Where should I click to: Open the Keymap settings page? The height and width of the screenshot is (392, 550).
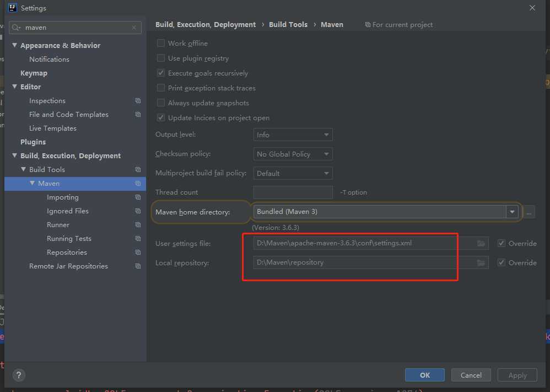(34, 73)
